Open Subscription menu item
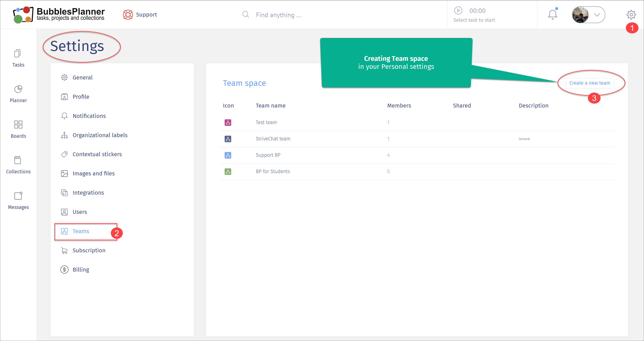This screenshot has height=341, width=644. click(89, 250)
